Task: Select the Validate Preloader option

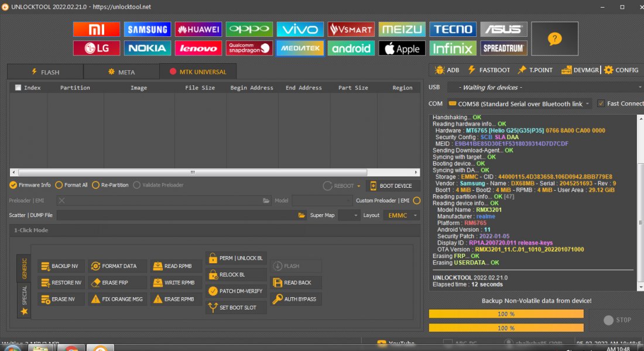Action: (x=158, y=185)
